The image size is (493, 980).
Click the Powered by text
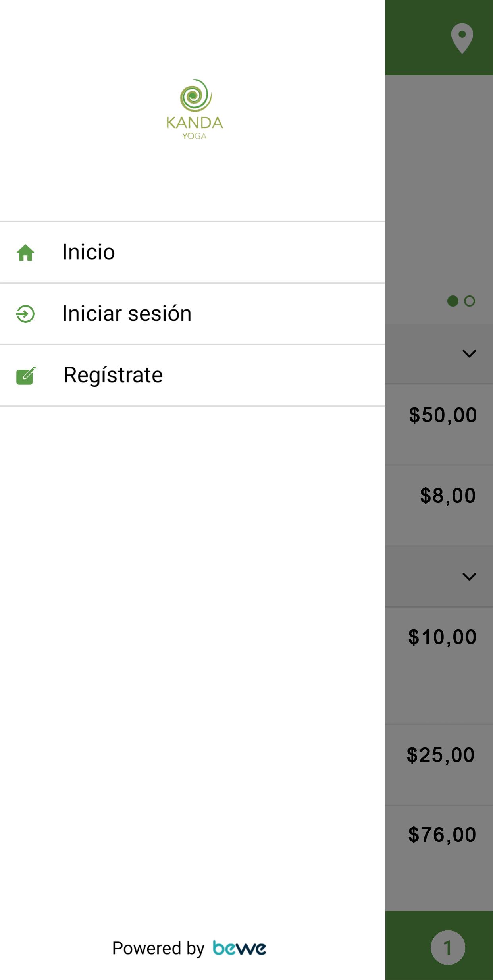[x=158, y=948]
